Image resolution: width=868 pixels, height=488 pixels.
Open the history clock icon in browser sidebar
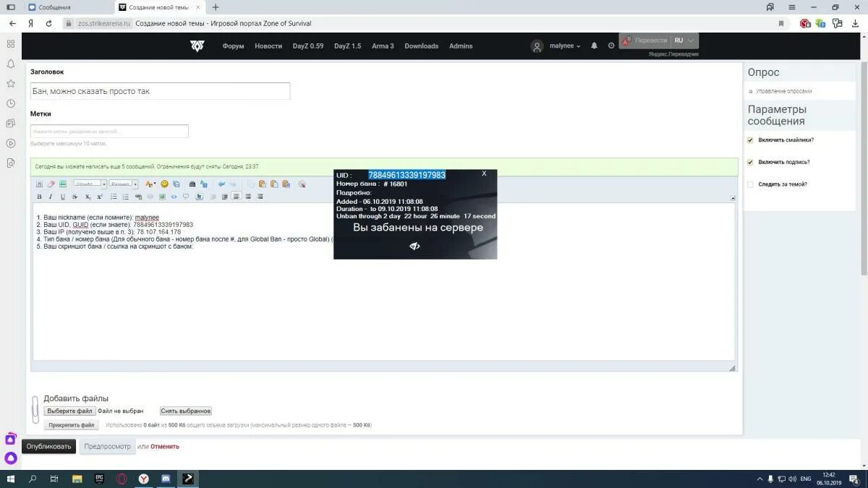click(10, 103)
